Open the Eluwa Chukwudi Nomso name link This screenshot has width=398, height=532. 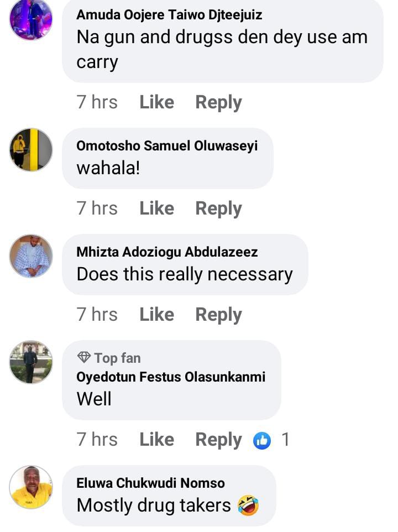150,483
